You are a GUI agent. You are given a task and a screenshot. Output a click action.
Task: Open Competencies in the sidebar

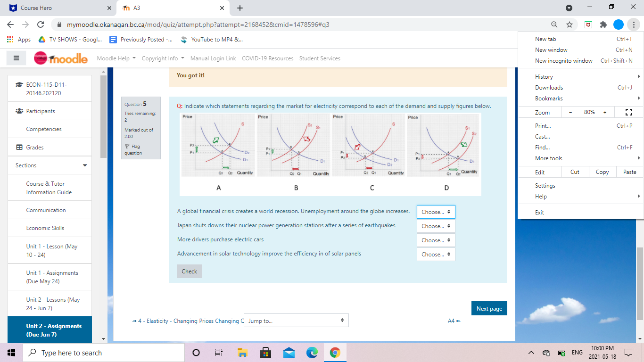(50, 129)
